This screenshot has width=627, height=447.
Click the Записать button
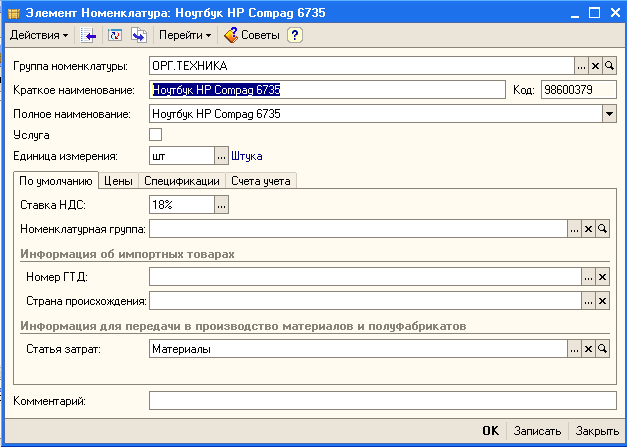click(537, 431)
